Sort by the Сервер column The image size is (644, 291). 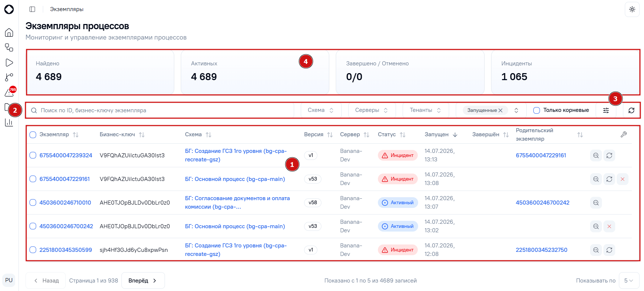click(x=366, y=135)
